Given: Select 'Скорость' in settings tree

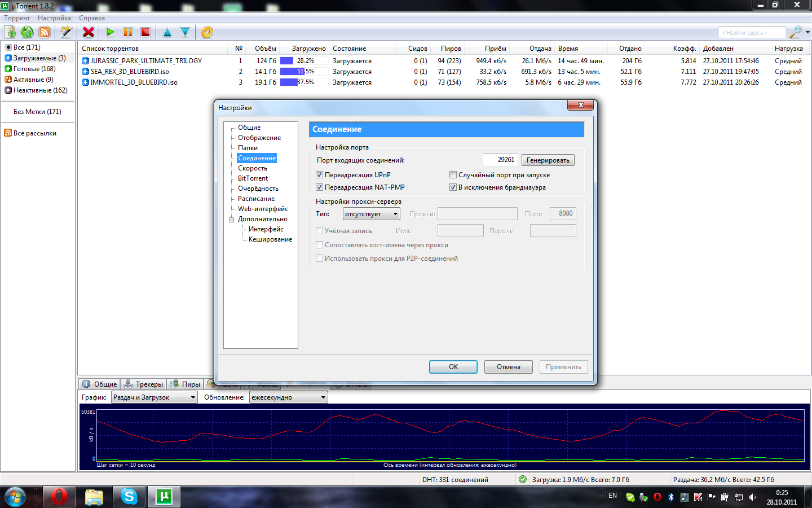Looking at the screenshot, I should (x=253, y=168).
